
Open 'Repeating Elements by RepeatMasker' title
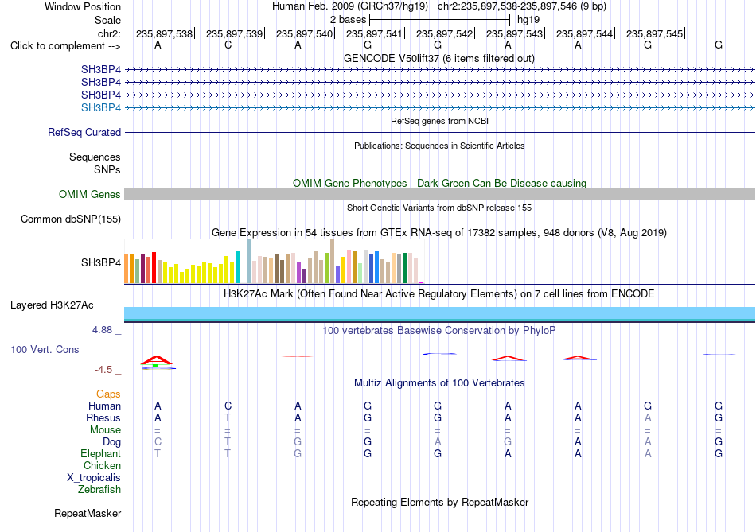click(x=439, y=502)
